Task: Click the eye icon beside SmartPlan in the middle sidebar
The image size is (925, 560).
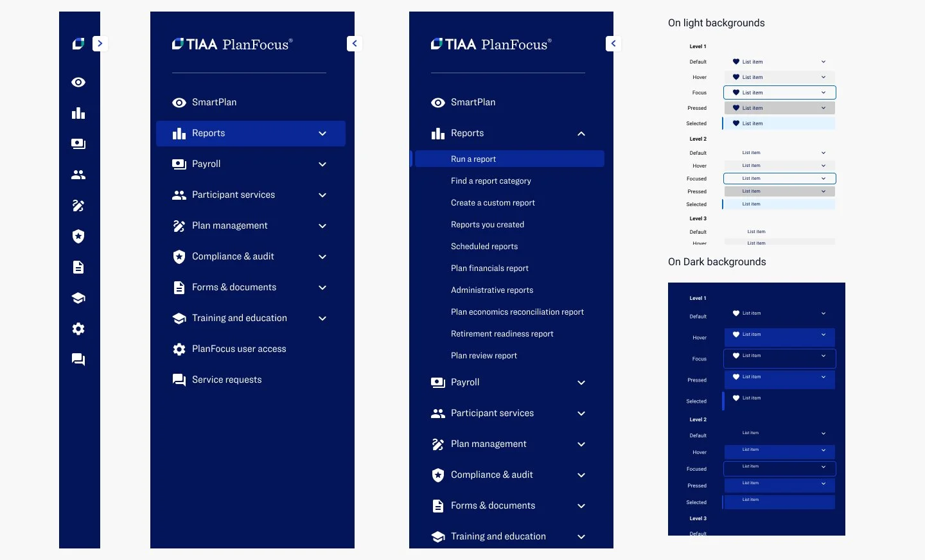Action: 179,103
